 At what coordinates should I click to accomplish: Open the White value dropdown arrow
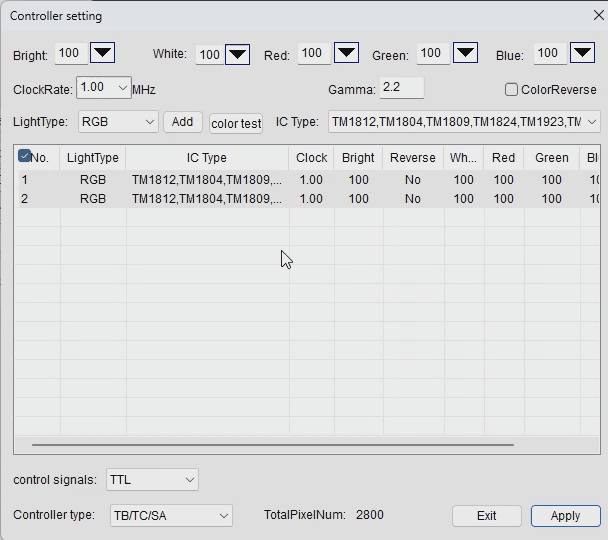(x=237, y=55)
